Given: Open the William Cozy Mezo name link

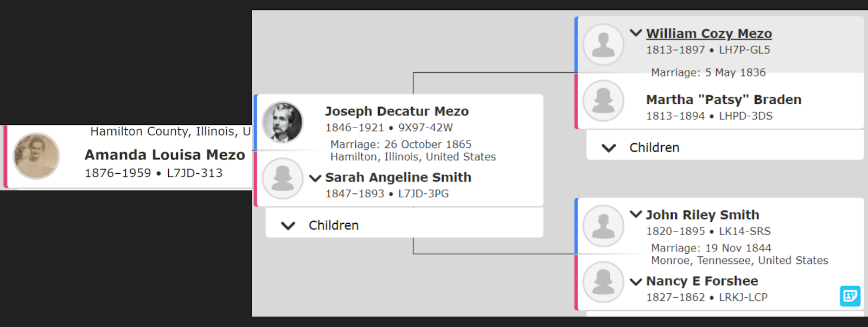Looking at the screenshot, I should pyautogui.click(x=709, y=34).
